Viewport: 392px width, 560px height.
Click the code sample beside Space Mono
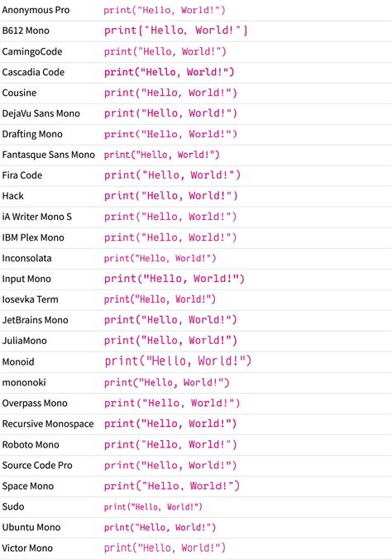coord(172,486)
